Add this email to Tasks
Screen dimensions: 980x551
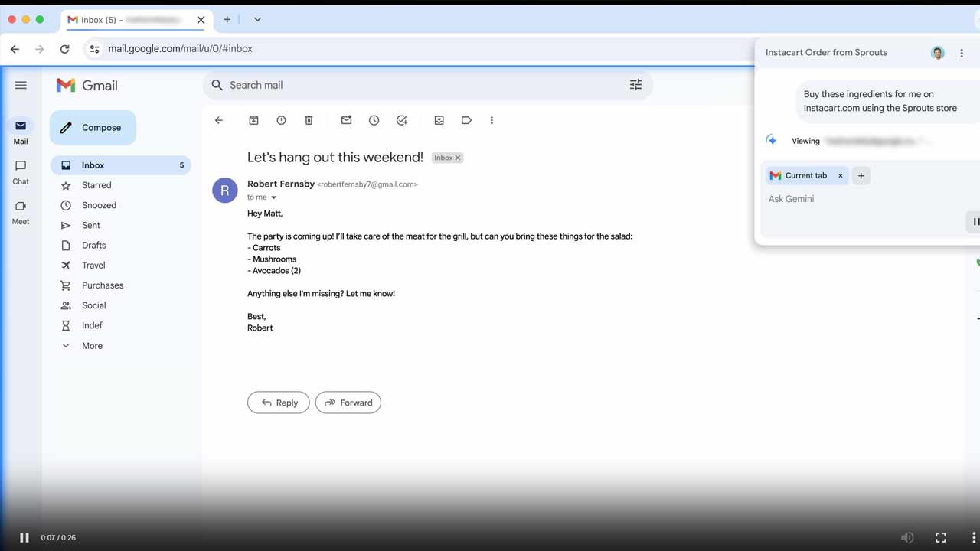click(x=402, y=120)
